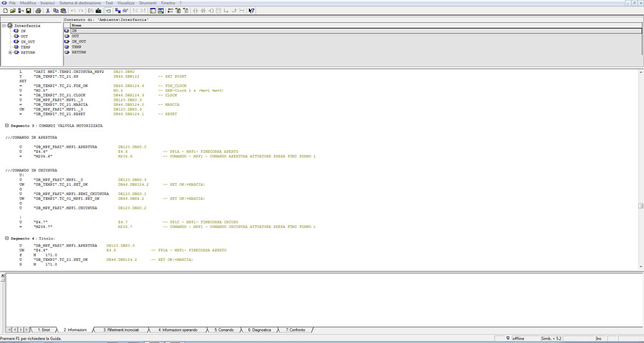Viewport: 644px width, 343px height.
Task: Collapse the Interfaccia tree root
Action: pyautogui.click(x=4, y=26)
